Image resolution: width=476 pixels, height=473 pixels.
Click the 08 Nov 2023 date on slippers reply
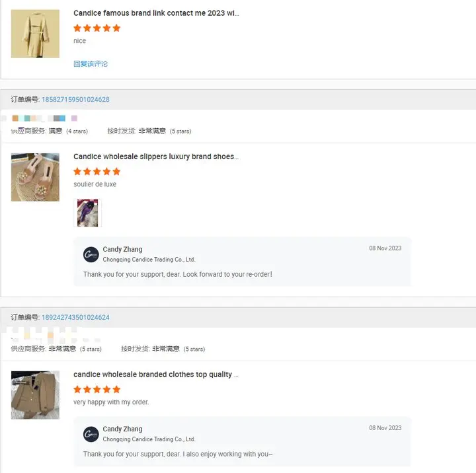point(385,248)
